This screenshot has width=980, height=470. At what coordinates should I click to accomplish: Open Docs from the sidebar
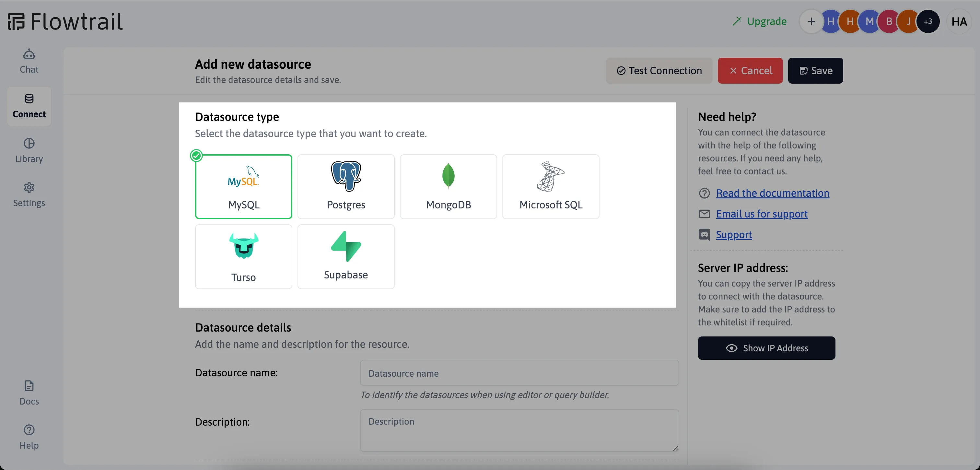pyautogui.click(x=29, y=393)
